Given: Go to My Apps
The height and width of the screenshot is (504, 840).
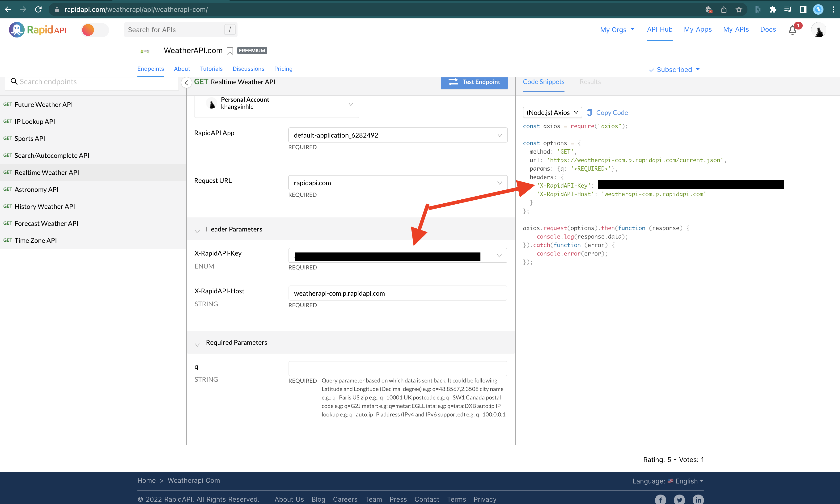Looking at the screenshot, I should 698,29.
